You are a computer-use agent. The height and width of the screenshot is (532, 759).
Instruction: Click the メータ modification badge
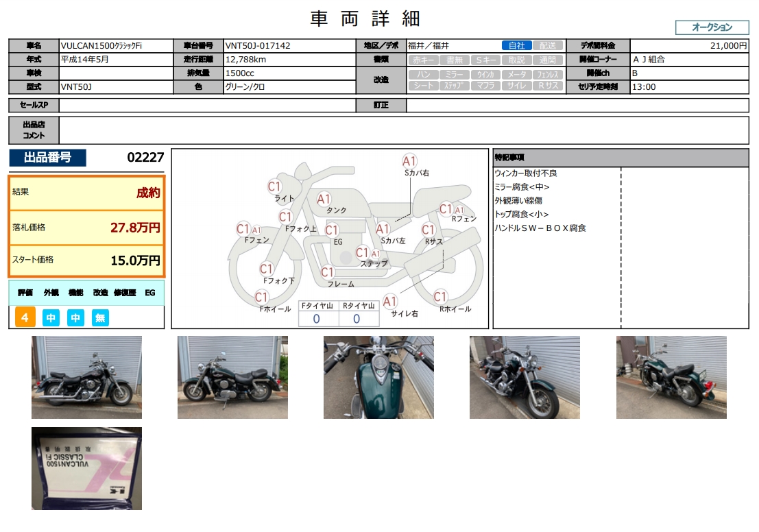click(517, 75)
